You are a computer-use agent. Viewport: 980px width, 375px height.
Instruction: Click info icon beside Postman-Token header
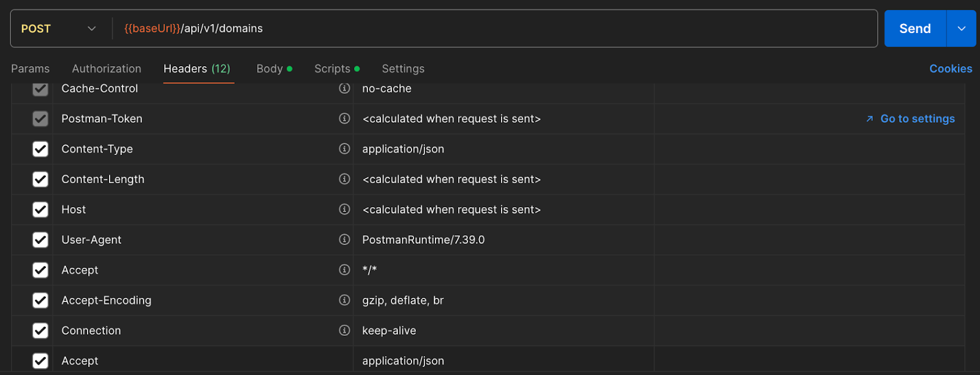(x=344, y=118)
